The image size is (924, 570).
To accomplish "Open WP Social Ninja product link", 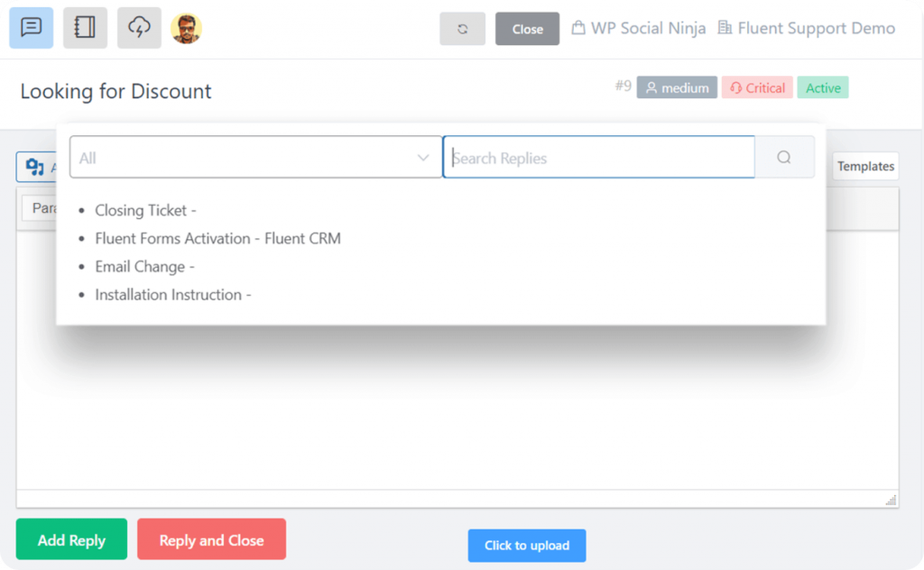I will coord(639,28).
